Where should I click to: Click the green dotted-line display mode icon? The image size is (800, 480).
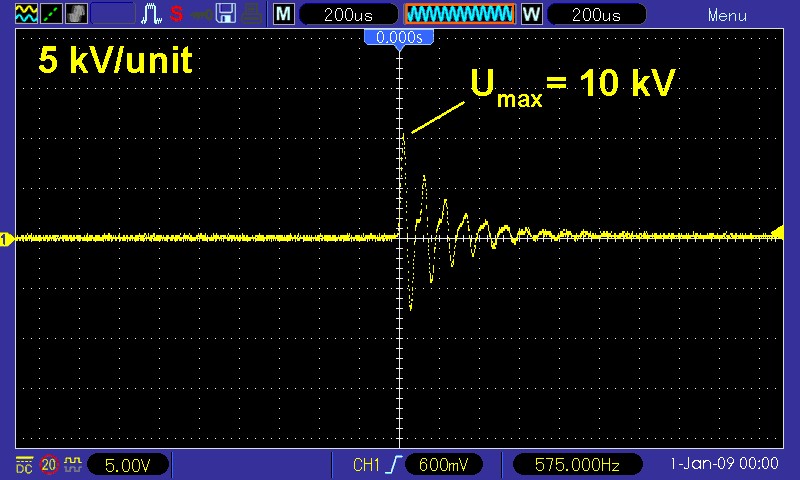[49, 15]
